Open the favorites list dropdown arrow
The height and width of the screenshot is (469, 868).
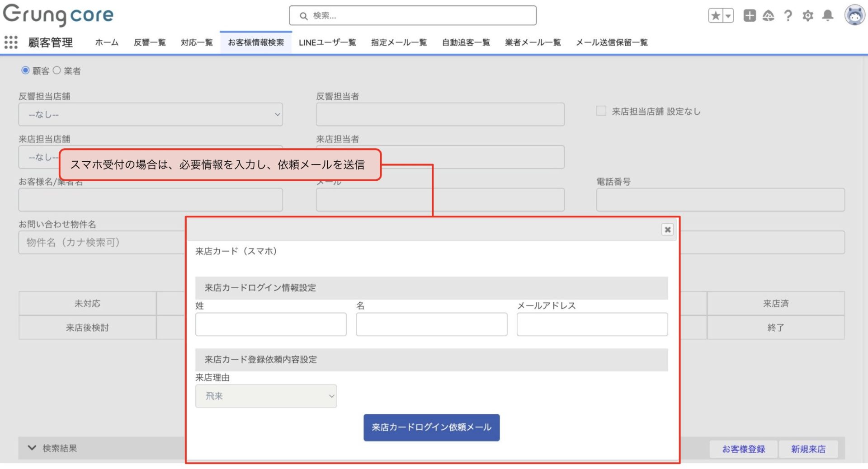(x=728, y=16)
